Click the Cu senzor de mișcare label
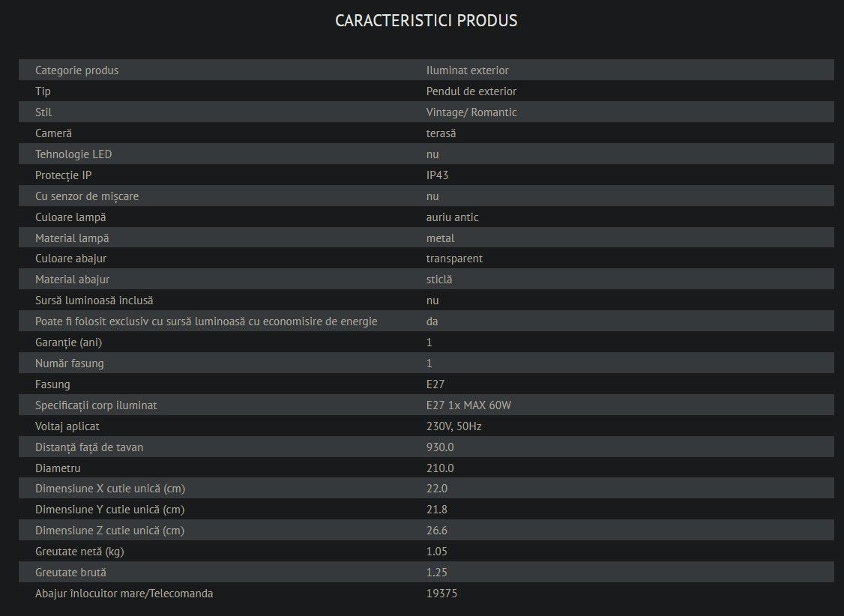Image resolution: width=844 pixels, height=616 pixels. tap(87, 196)
